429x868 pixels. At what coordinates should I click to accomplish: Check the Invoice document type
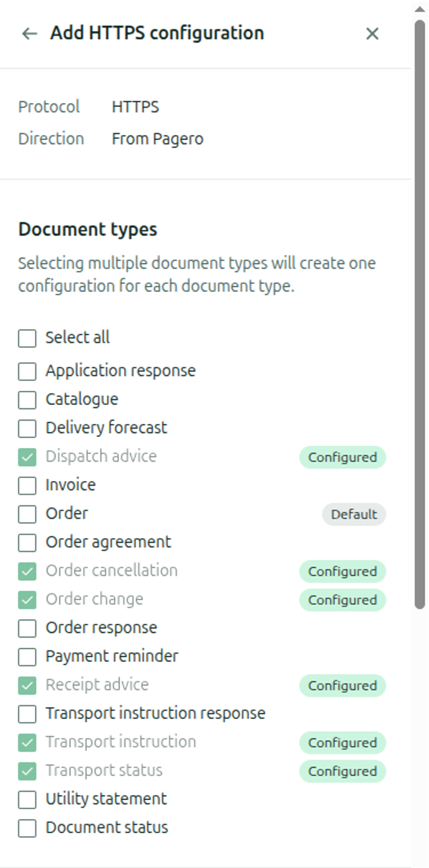point(27,485)
